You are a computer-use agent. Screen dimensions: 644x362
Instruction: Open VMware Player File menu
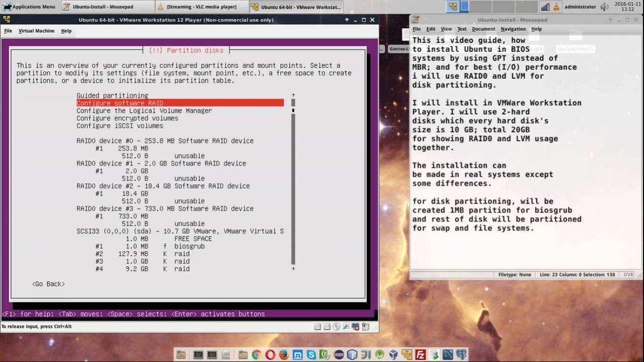coord(8,31)
